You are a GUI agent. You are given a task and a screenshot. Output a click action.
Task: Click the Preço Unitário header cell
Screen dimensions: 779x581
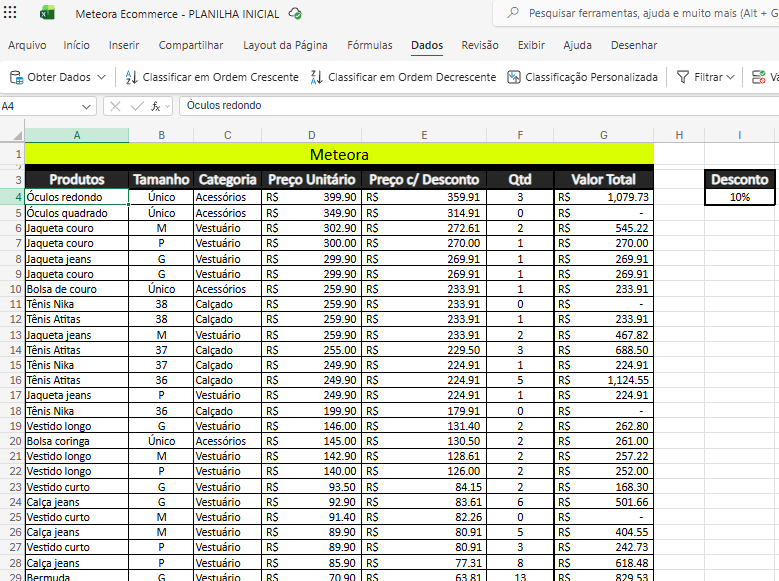(x=312, y=179)
